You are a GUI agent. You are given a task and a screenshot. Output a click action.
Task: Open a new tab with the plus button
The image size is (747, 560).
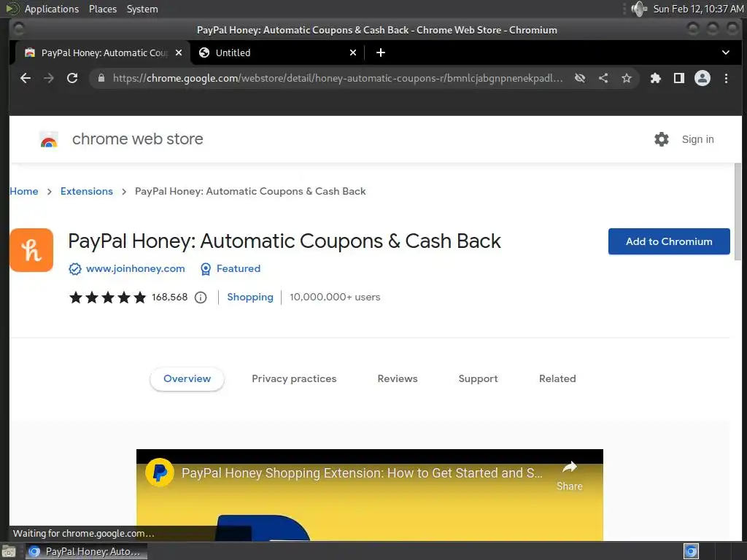click(x=381, y=52)
